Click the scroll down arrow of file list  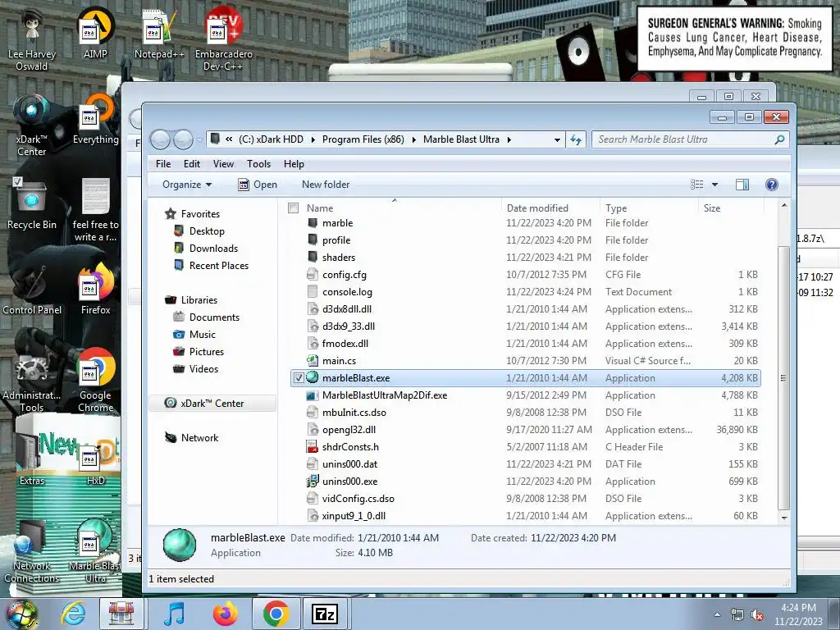coord(784,518)
